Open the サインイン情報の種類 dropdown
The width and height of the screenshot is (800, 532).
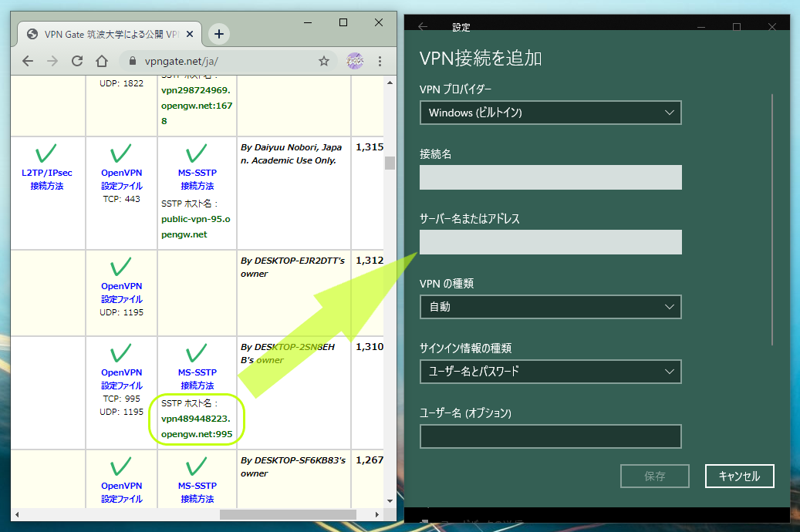pos(551,372)
